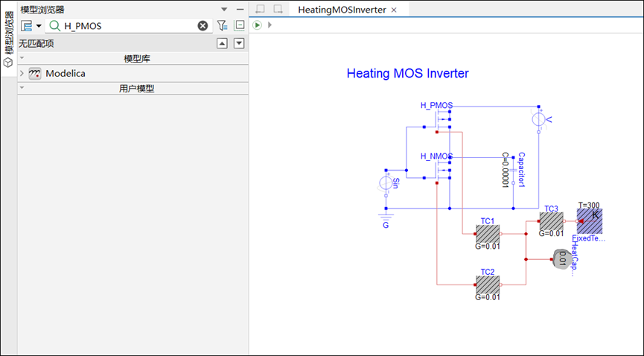
Task: Go to the previous search match
Action: click(222, 43)
